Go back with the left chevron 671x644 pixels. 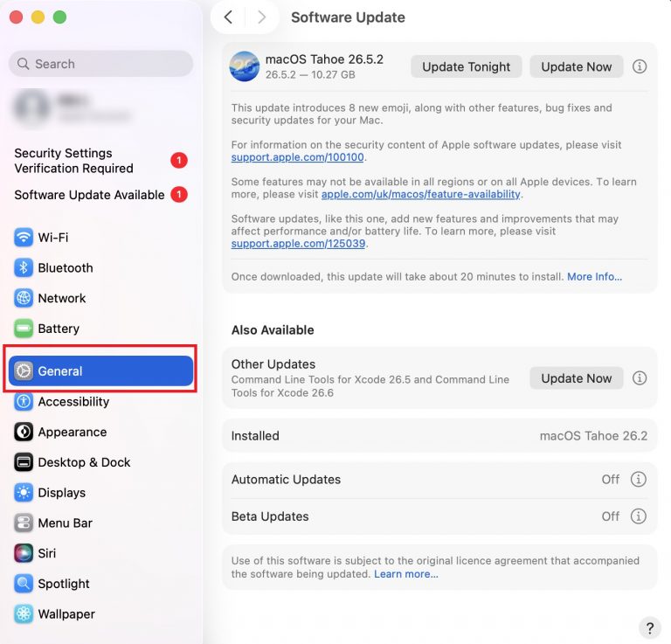point(229,17)
